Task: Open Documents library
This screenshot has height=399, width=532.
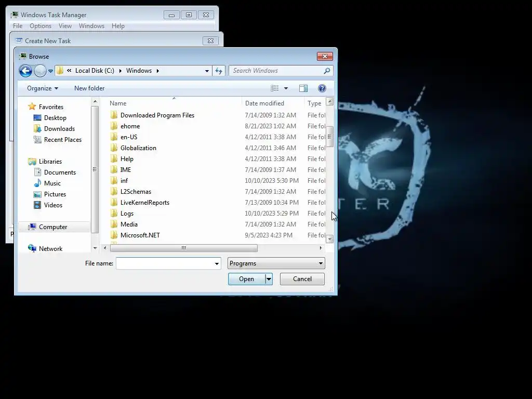Action: pyautogui.click(x=60, y=172)
